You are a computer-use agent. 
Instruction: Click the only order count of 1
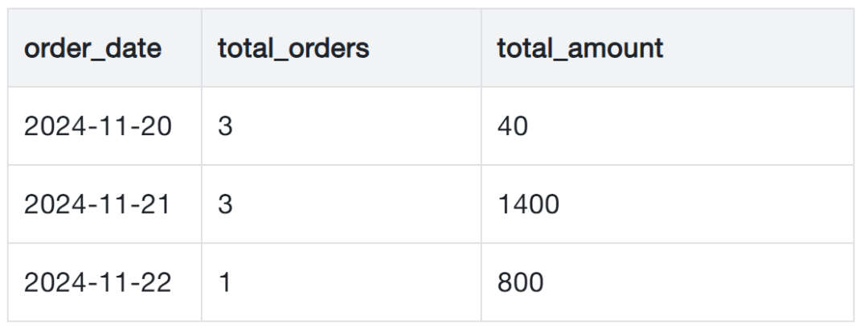225,282
